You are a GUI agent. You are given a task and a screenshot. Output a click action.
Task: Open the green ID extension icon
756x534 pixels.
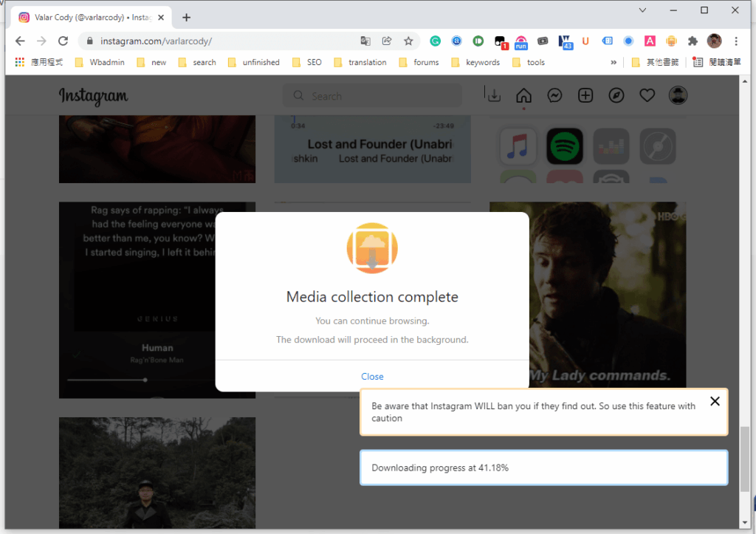coord(478,41)
